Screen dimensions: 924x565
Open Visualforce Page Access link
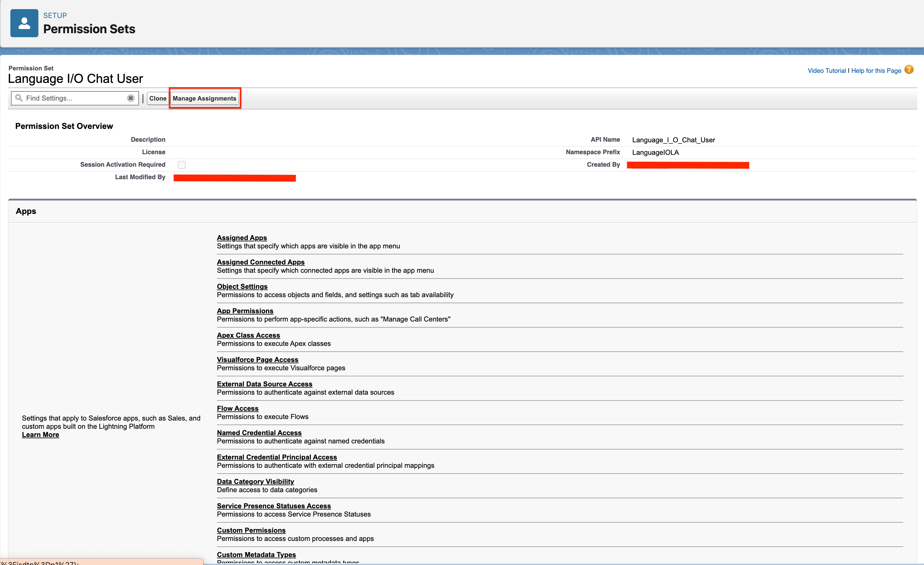[258, 360]
